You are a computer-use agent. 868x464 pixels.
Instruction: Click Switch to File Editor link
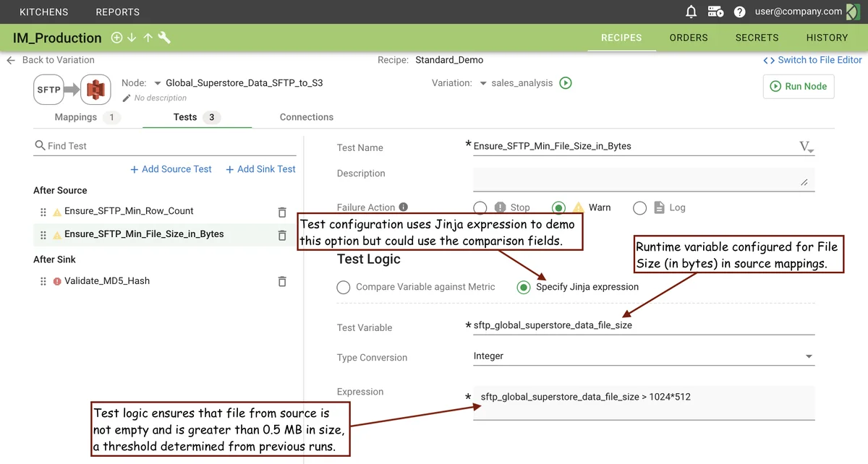pos(812,60)
